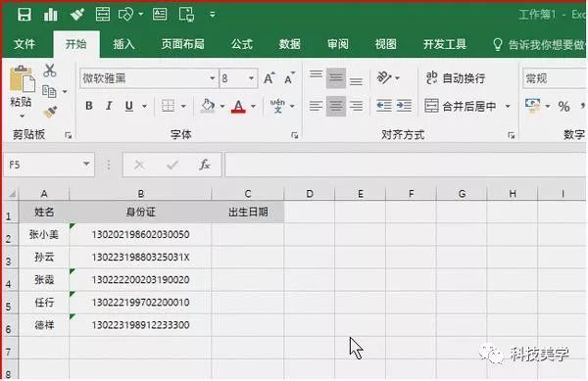The image size is (588, 381).
Task: Open the font size 8 dropdown
Action: (251, 78)
